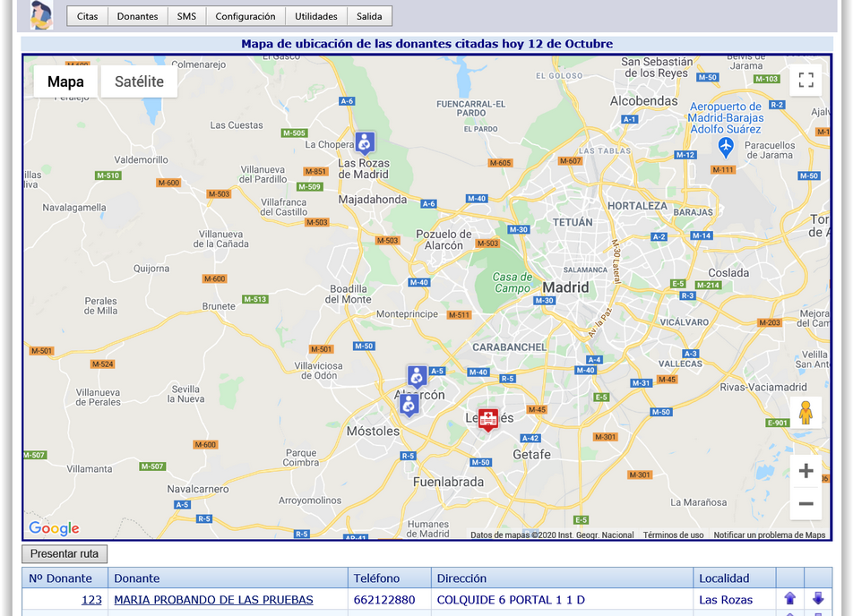Choose the Salida menu item
This screenshot has height=616, width=853.
click(369, 16)
